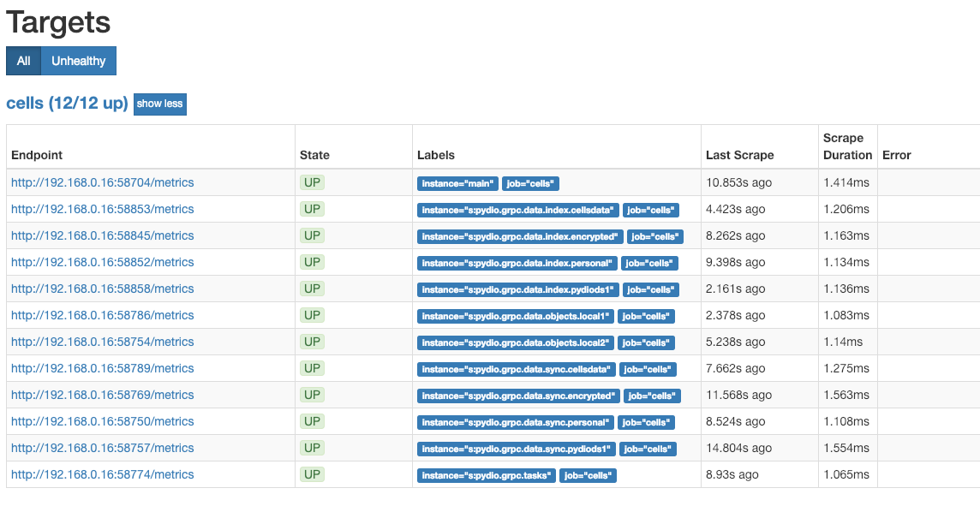Click the 10.853s ago last scrape value
Screen dimensions: 980x506
pos(738,182)
